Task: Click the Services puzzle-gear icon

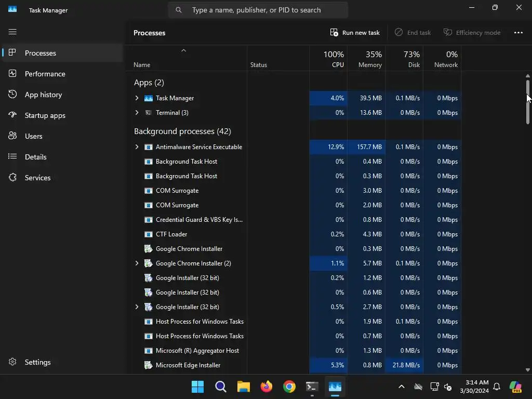Action: tap(12, 177)
